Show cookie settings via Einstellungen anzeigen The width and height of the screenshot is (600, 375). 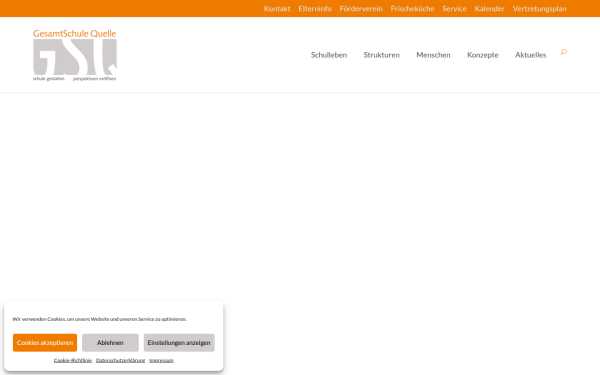pos(179,342)
